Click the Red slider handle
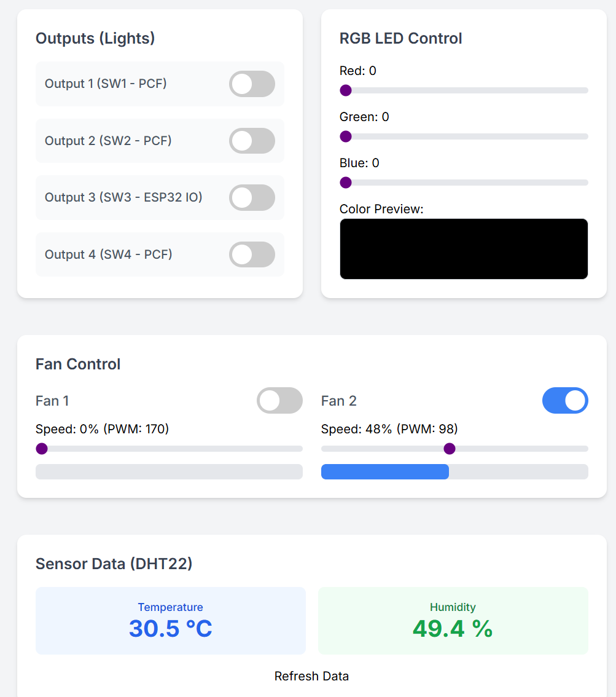The image size is (616, 697). pos(346,90)
